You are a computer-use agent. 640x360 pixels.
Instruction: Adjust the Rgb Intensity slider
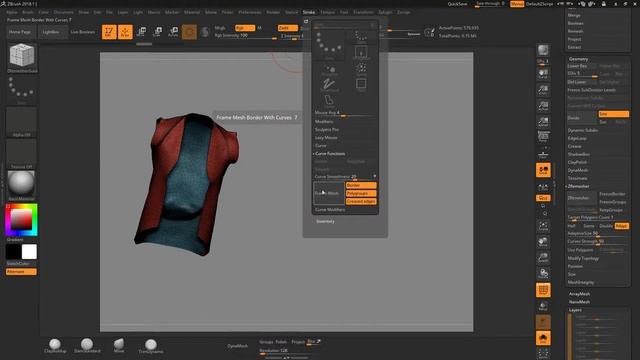245,36
